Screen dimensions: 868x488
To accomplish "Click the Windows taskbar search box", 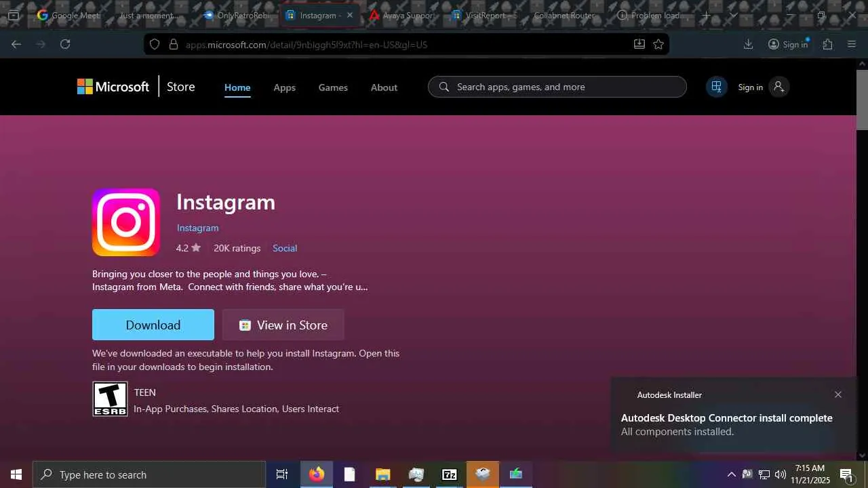I will (149, 474).
